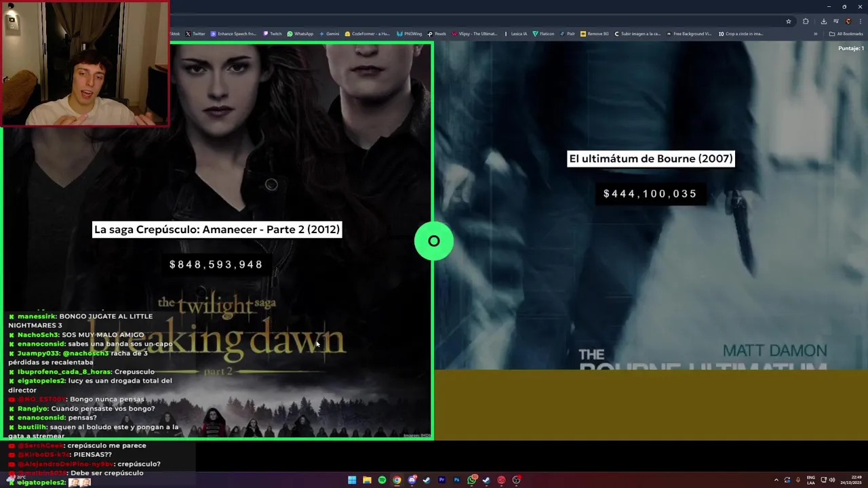
Task: Open the browser three-dot menu
Action: [x=860, y=21]
